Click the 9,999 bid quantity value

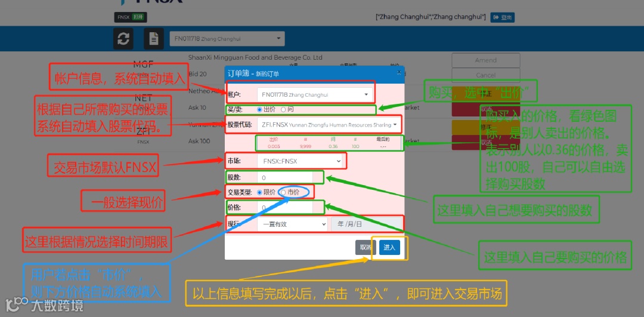coord(305,146)
